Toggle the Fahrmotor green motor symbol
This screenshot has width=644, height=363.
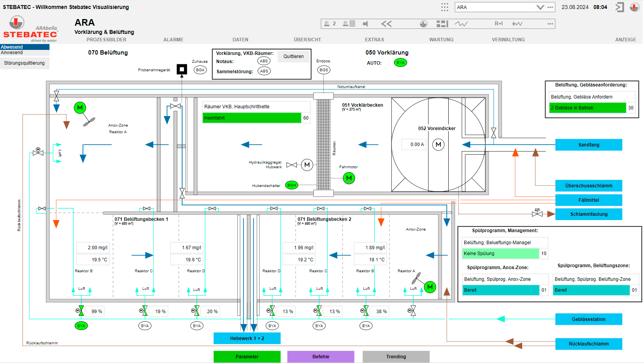[x=349, y=178]
